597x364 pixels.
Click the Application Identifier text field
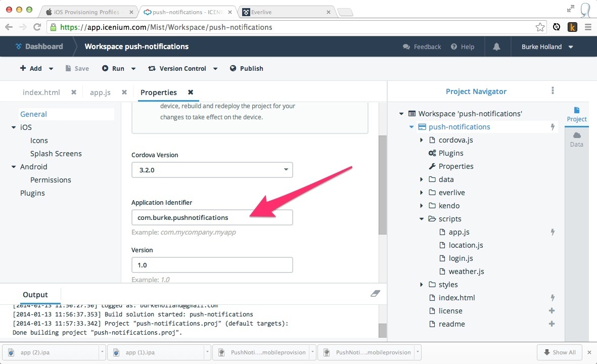pyautogui.click(x=212, y=217)
